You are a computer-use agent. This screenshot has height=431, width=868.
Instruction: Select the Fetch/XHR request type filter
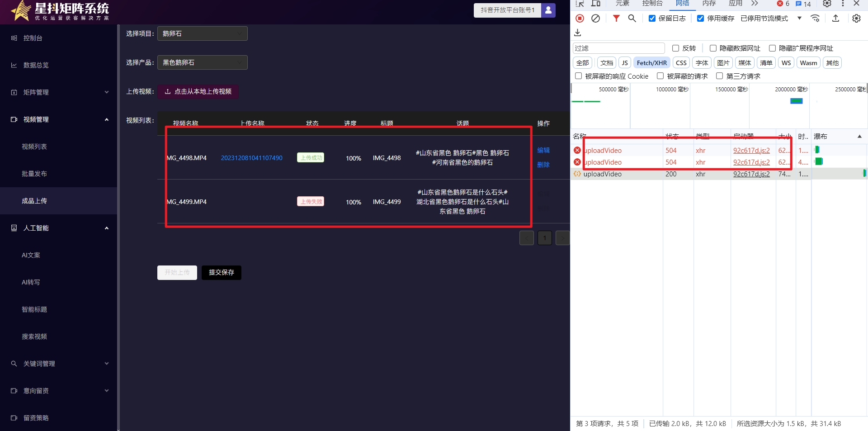coord(651,63)
